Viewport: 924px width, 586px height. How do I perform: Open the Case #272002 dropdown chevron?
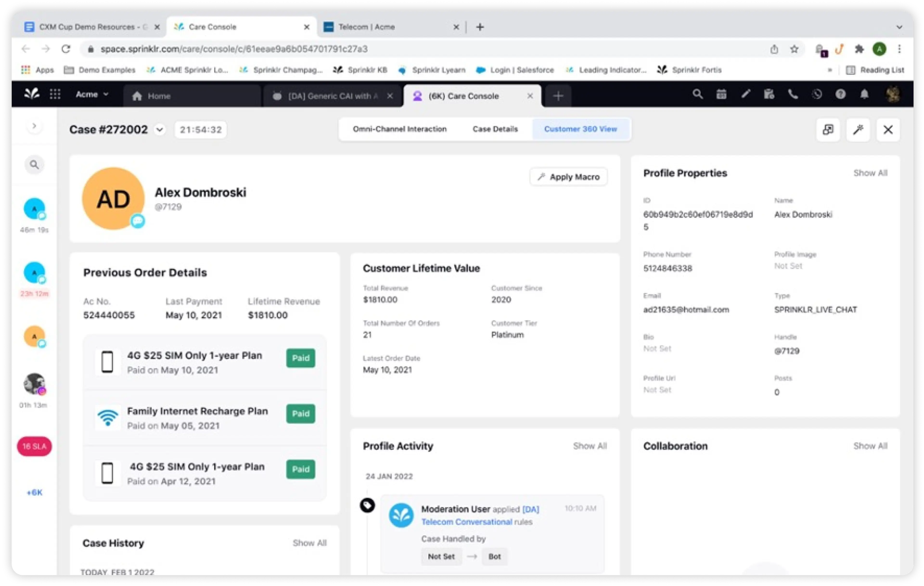[160, 130]
